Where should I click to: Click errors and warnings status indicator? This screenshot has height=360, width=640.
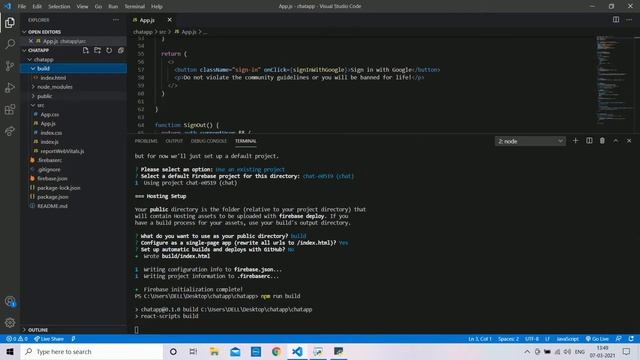point(17,339)
